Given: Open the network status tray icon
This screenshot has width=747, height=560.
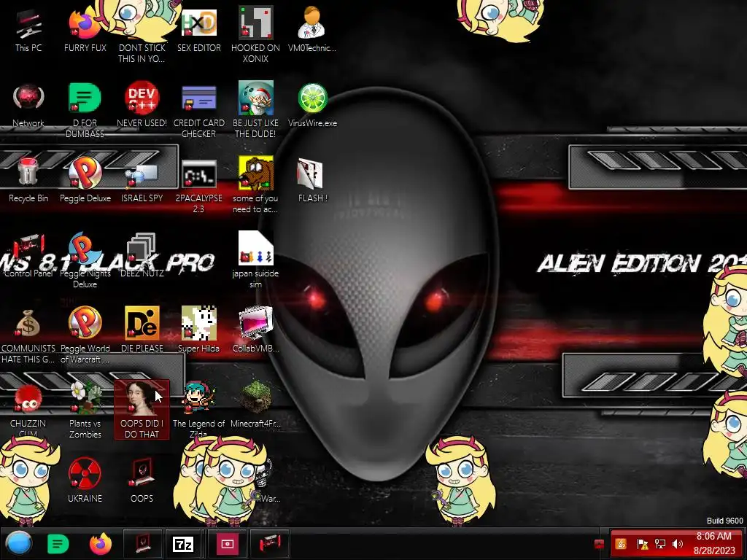Looking at the screenshot, I should [x=659, y=544].
